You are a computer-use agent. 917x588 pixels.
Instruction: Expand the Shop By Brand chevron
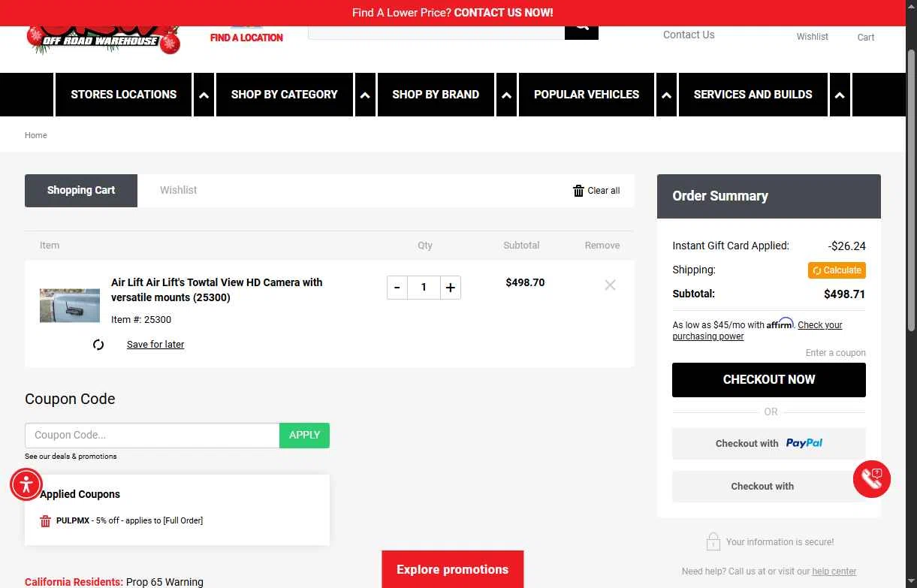(506, 95)
